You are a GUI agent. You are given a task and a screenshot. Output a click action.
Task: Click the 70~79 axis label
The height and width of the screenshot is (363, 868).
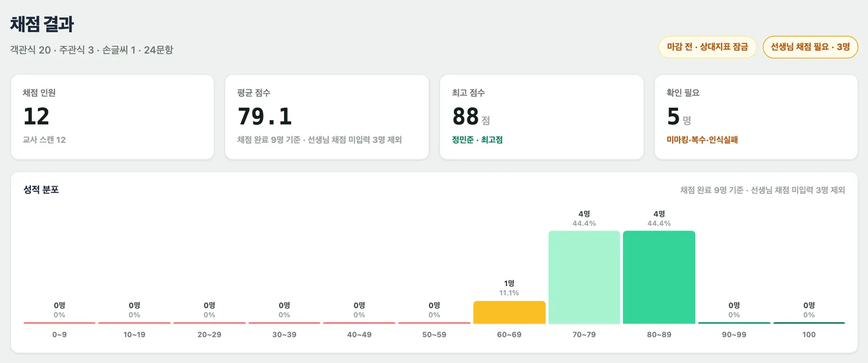point(584,335)
